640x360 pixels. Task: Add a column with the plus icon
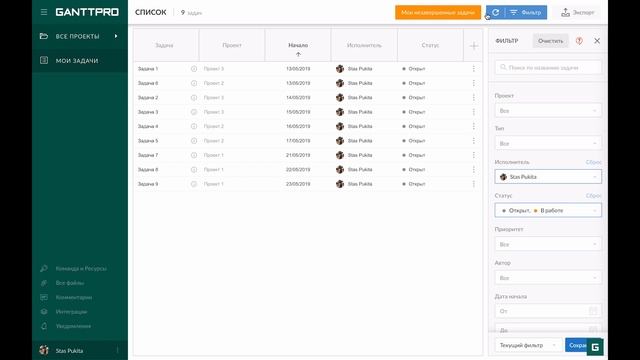click(x=473, y=46)
